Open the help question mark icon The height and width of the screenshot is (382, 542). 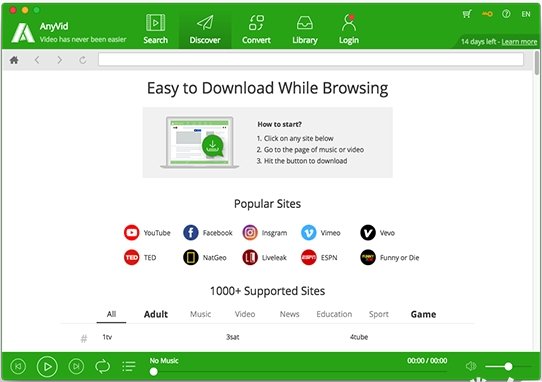click(506, 14)
